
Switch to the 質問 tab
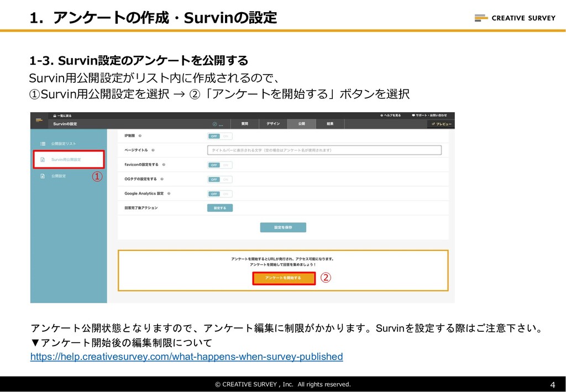coord(245,124)
